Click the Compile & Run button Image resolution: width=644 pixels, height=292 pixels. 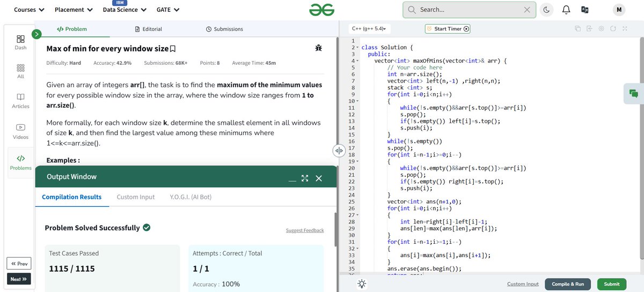coord(568,284)
